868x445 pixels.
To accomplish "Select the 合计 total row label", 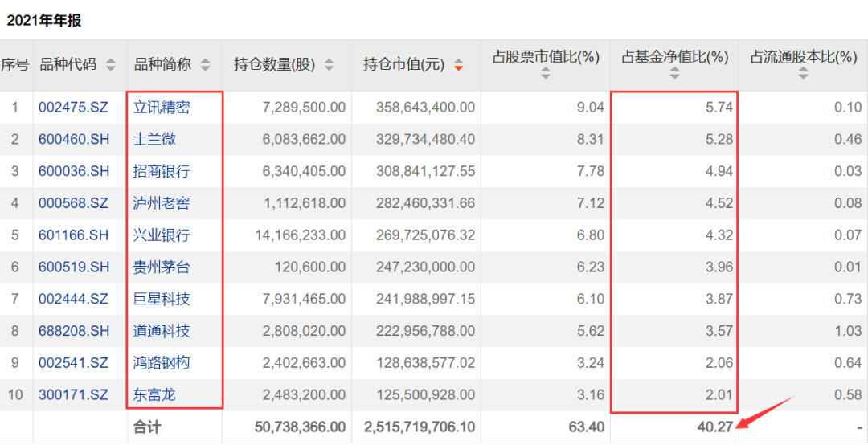I will tap(147, 427).
